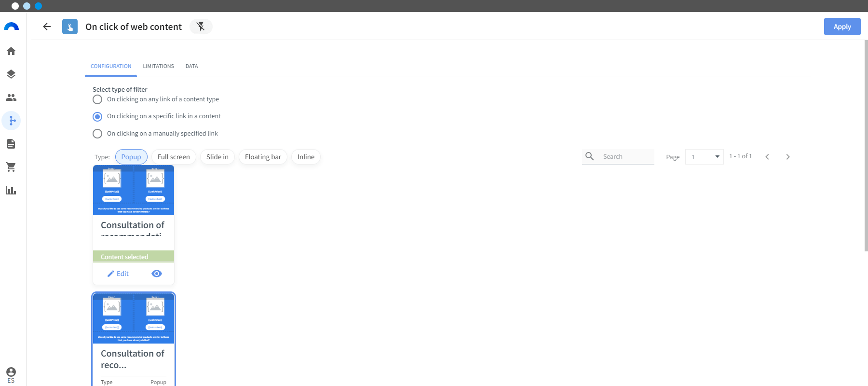The height and width of the screenshot is (386, 868).
Task: Toggle the lightning disabled icon
Action: [201, 27]
